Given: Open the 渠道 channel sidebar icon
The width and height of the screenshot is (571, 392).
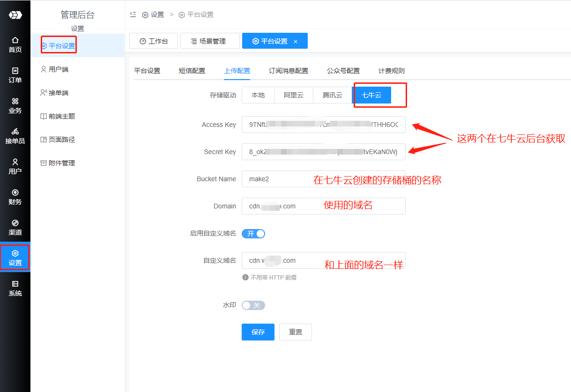Looking at the screenshot, I should tap(15, 227).
